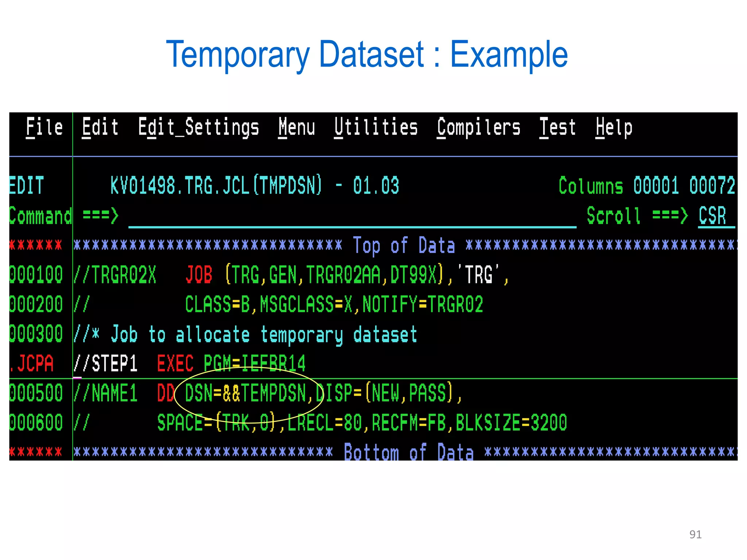Screen dimensions: 747x560
Task: Click the //NAME1 DD name
Action: [105, 393]
